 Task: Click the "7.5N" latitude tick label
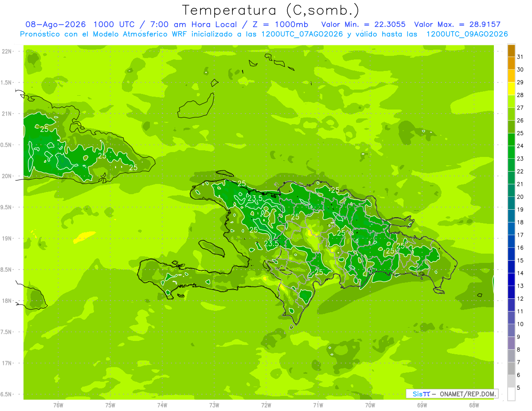point(7,332)
